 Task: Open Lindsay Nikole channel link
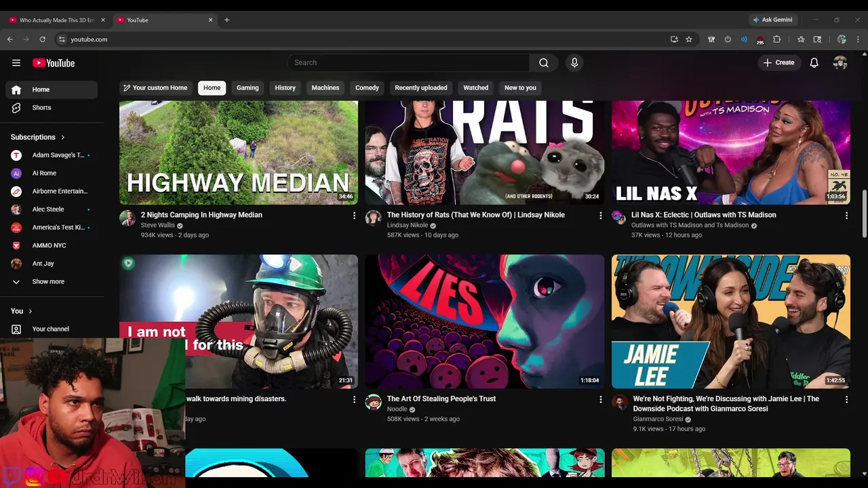408,225
